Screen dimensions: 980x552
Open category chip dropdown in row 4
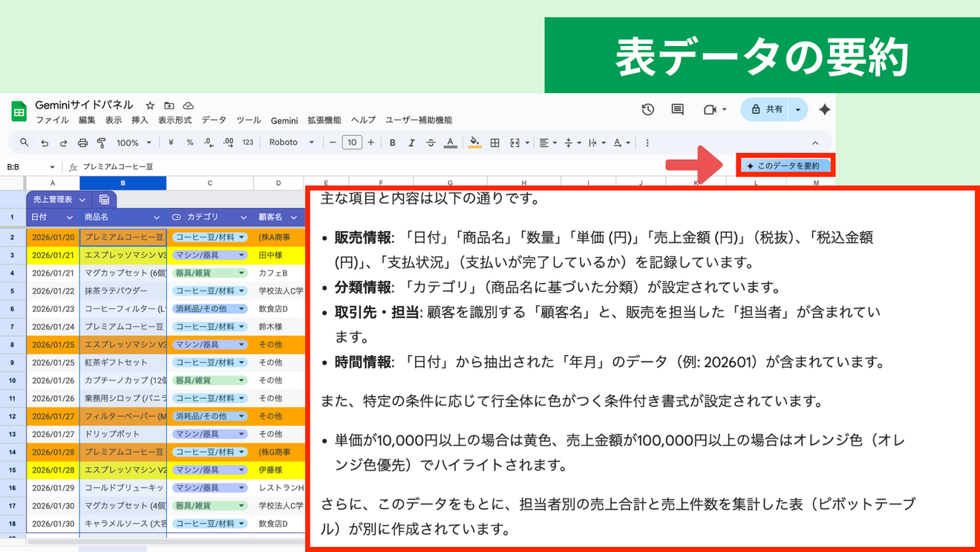click(x=242, y=273)
